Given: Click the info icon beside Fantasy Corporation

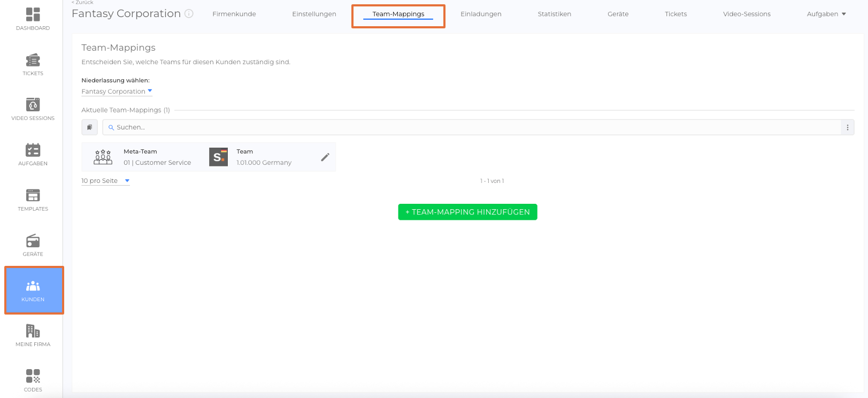Looking at the screenshot, I should 189,14.
